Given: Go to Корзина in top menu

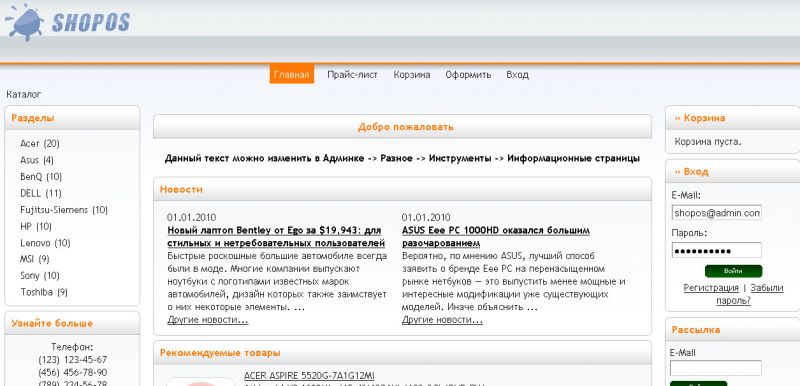Looking at the screenshot, I should pyautogui.click(x=411, y=74).
